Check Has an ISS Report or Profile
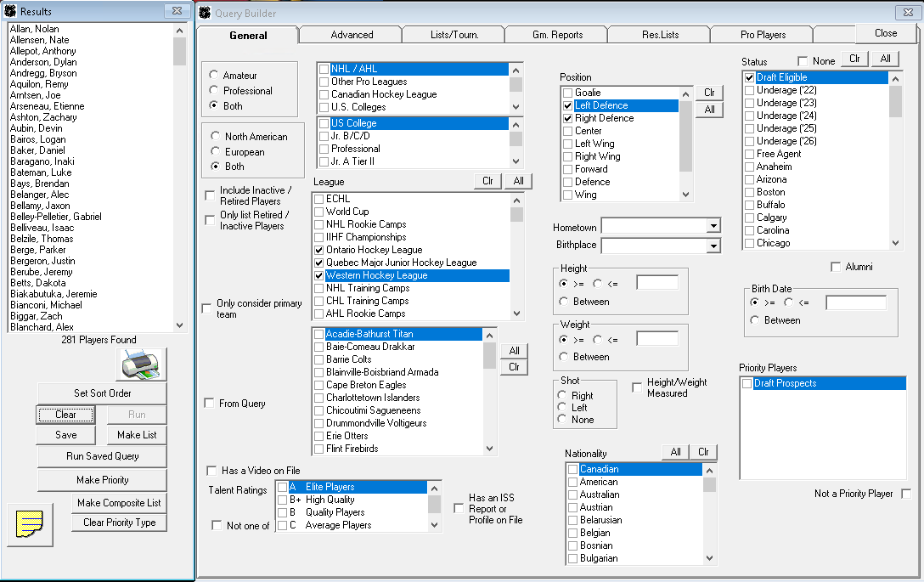This screenshot has width=924, height=582. click(x=459, y=508)
